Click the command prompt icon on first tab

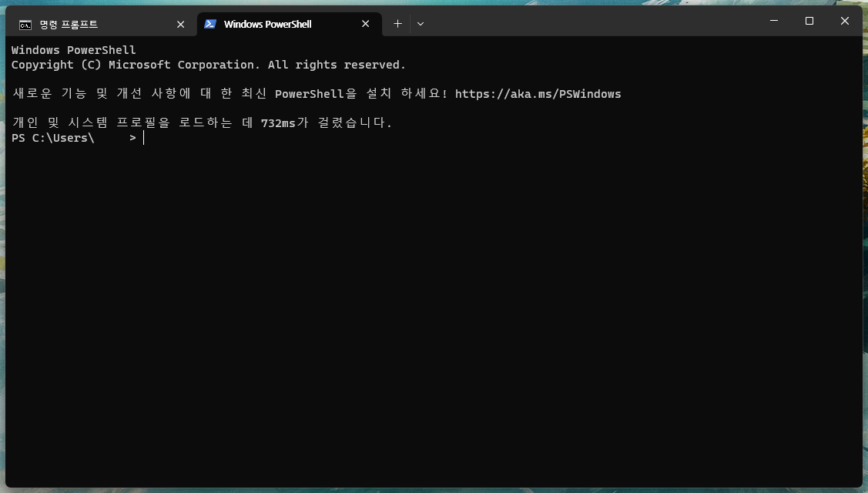click(x=25, y=25)
